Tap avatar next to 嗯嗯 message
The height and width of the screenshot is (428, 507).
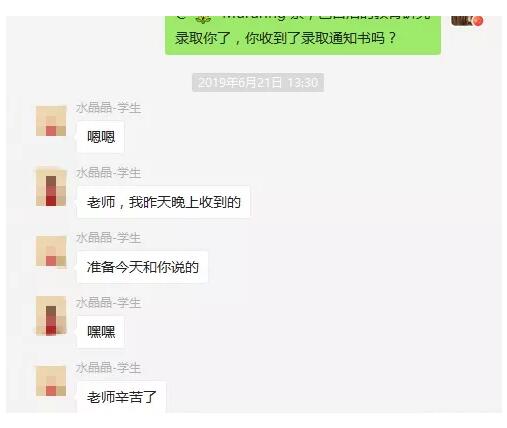click(51, 121)
